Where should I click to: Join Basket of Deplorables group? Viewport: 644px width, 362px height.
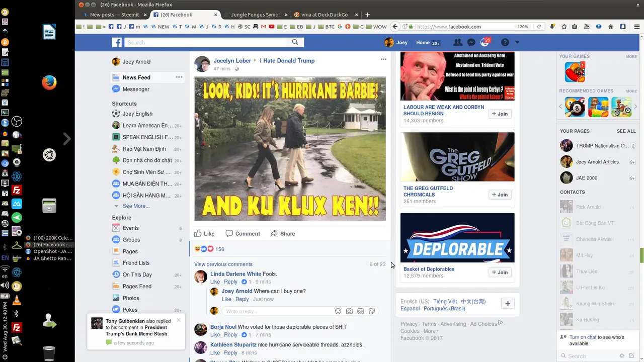(x=500, y=273)
